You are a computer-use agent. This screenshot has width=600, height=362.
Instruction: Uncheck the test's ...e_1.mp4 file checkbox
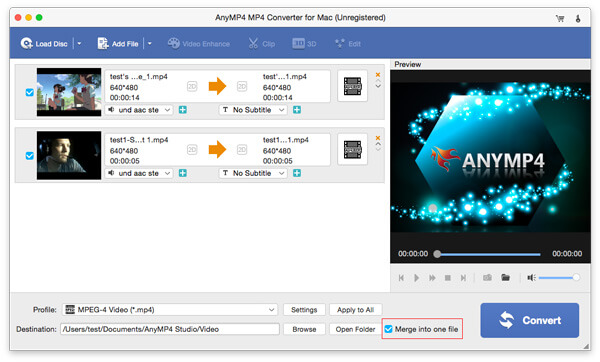[x=29, y=92]
